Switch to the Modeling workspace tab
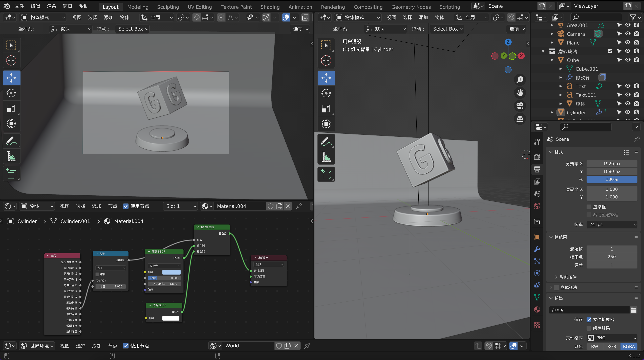The height and width of the screenshot is (360, 644). [x=138, y=7]
